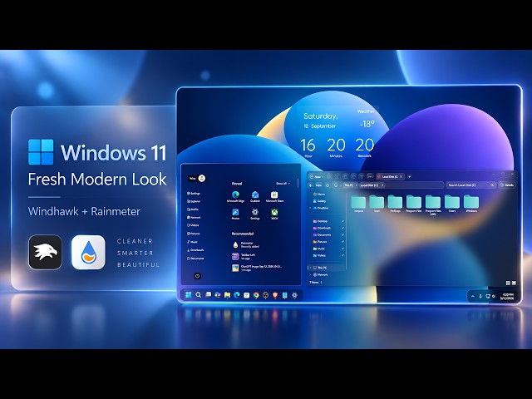Open pinned Outlook in Start menu

coord(255,196)
